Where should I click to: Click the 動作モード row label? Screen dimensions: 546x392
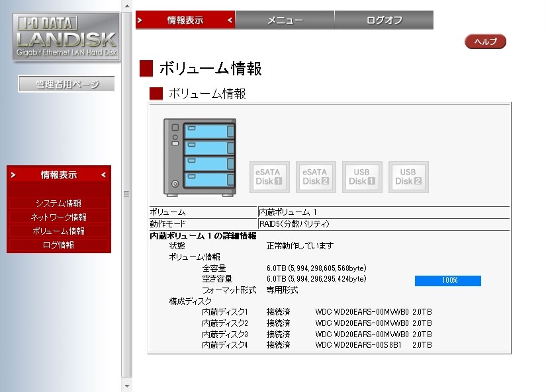tap(167, 223)
